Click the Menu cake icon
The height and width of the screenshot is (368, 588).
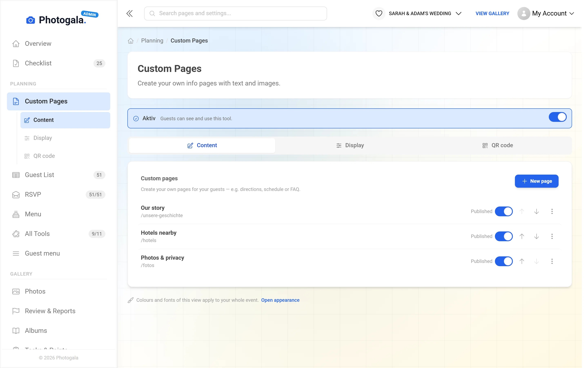(16, 214)
